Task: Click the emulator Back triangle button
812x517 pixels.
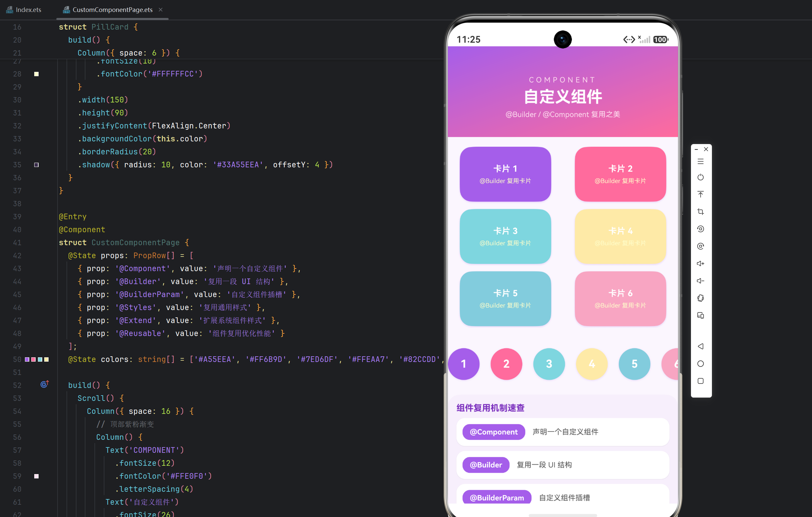Action: (700, 346)
